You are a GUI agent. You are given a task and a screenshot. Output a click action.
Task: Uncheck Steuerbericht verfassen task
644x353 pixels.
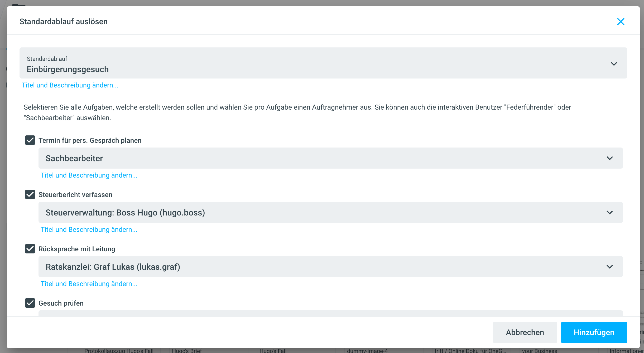[30, 194]
